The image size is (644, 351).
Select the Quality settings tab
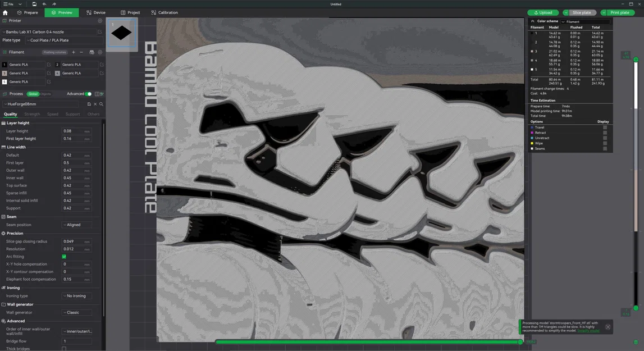(10, 114)
